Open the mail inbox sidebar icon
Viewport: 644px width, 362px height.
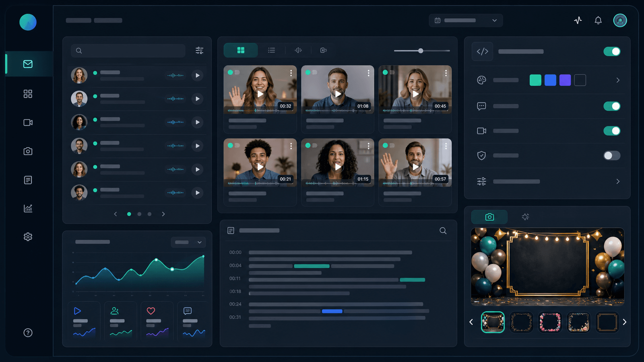(28, 64)
